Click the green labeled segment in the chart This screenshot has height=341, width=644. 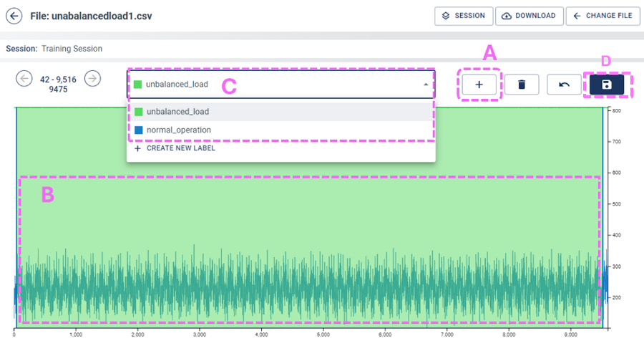click(x=308, y=215)
